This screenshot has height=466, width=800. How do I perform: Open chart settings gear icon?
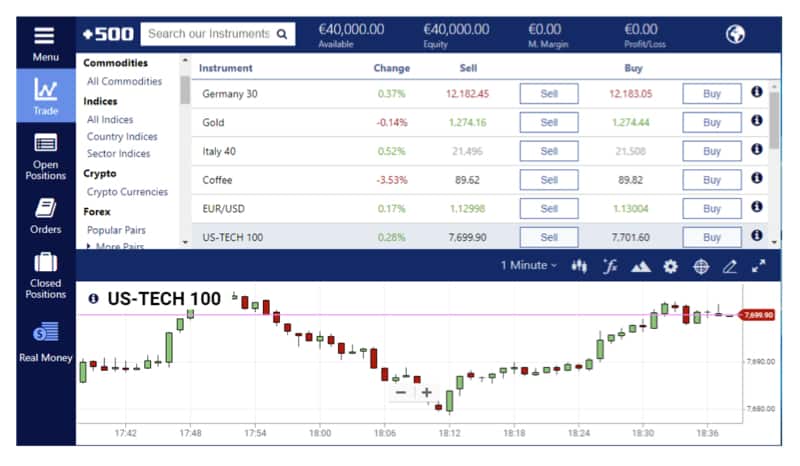[670, 266]
